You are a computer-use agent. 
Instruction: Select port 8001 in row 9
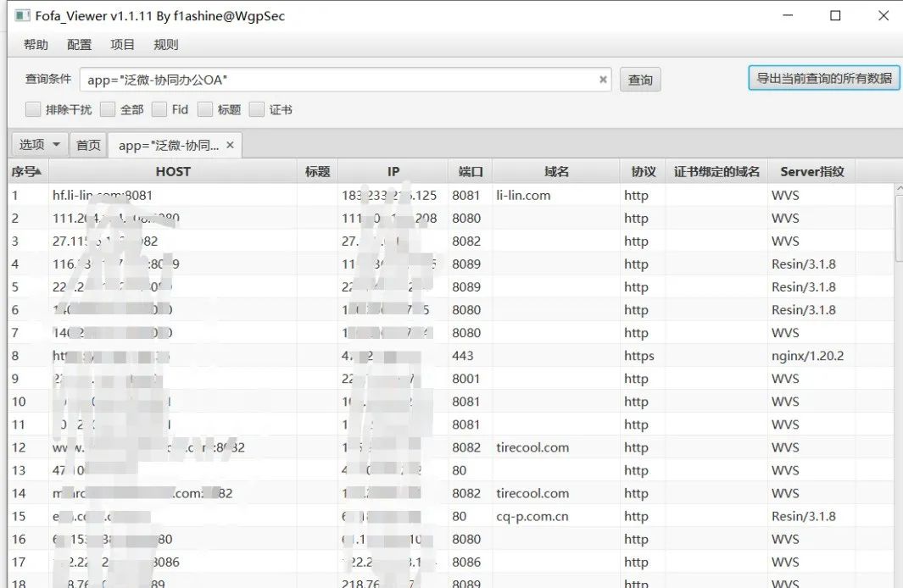tap(465, 379)
